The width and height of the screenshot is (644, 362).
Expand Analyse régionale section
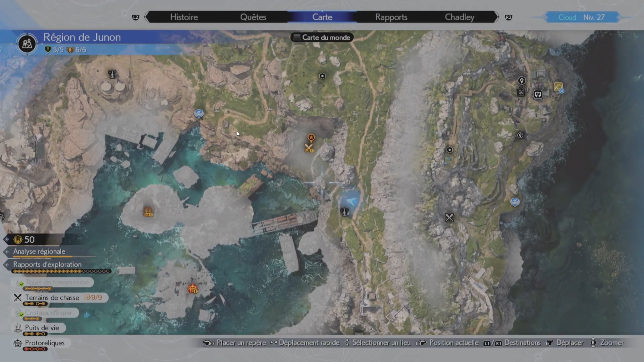[39, 251]
